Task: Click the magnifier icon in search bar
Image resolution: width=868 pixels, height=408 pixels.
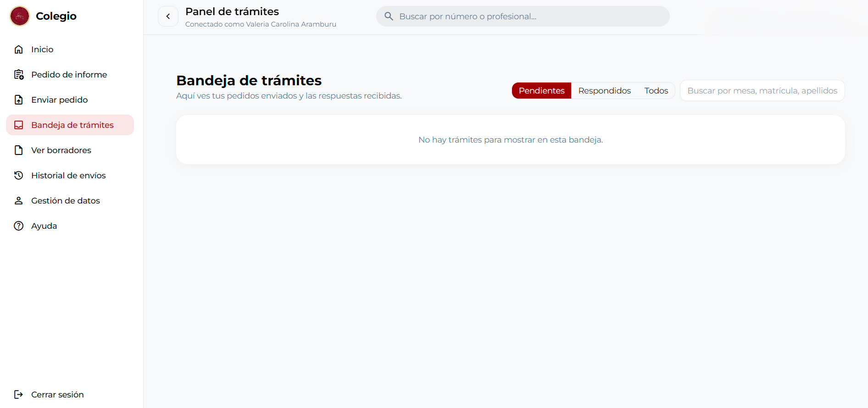Action: [x=389, y=17]
